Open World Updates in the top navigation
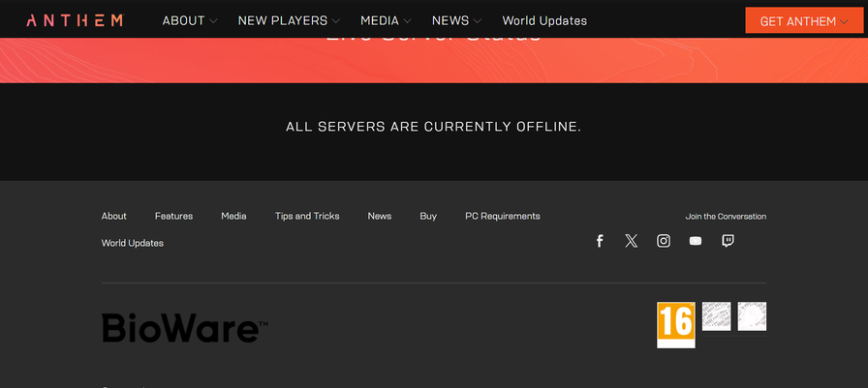The image size is (868, 388). click(x=544, y=21)
